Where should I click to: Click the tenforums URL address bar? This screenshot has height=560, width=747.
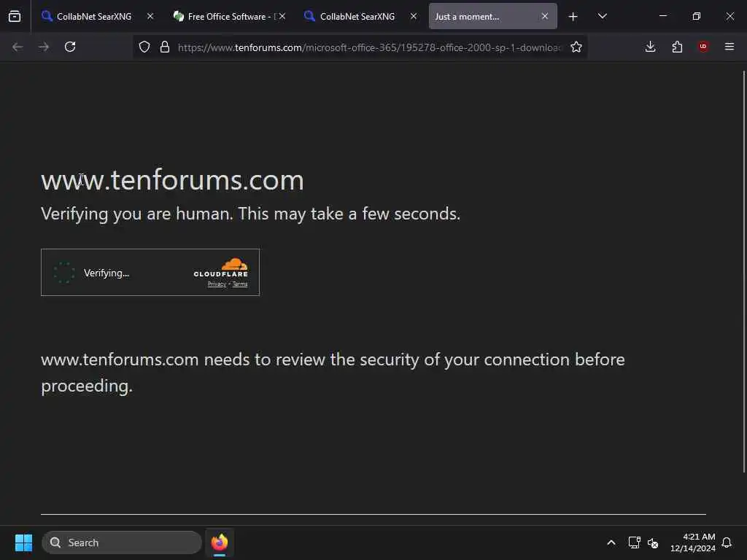pyautogui.click(x=370, y=47)
